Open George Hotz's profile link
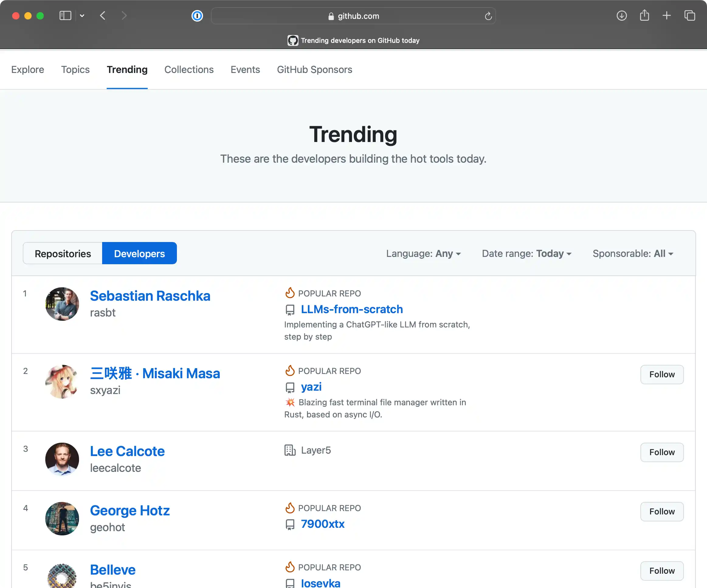707x588 pixels. [129, 510]
